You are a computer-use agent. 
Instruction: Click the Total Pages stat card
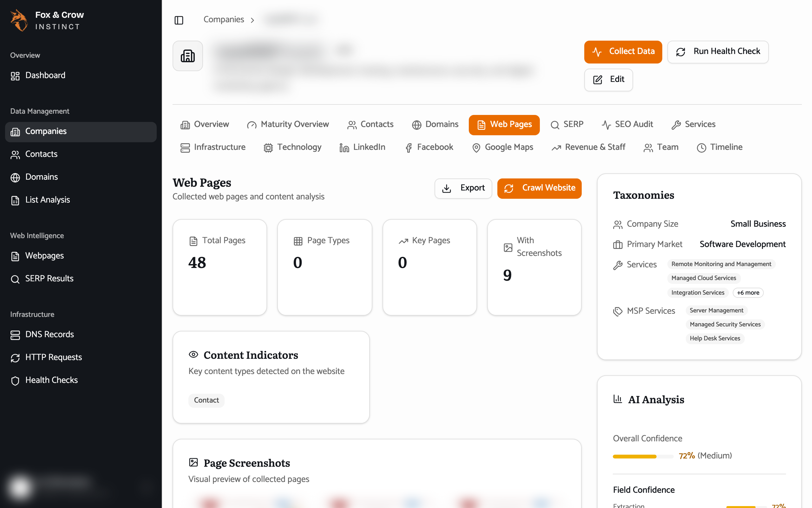220,267
